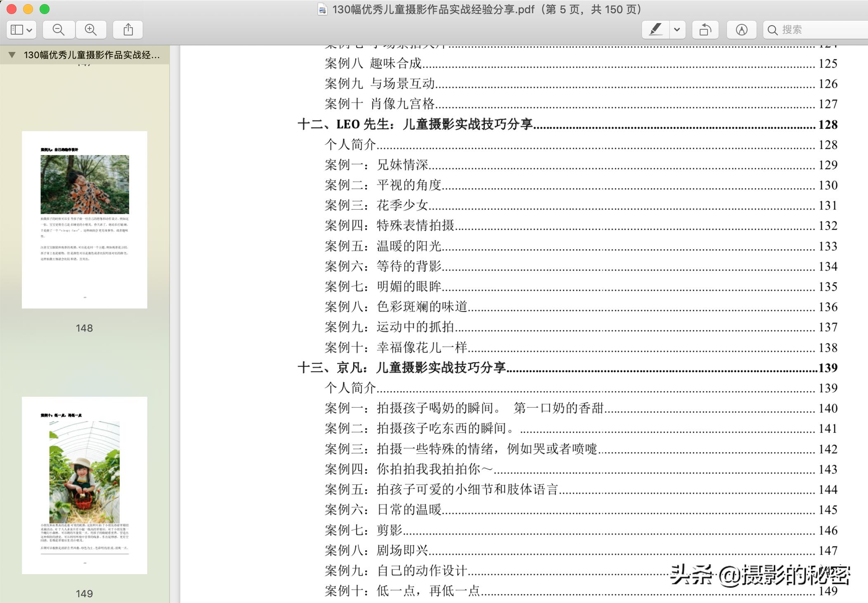
Task: Click the zoom out magnifier icon
Action: coord(59,30)
